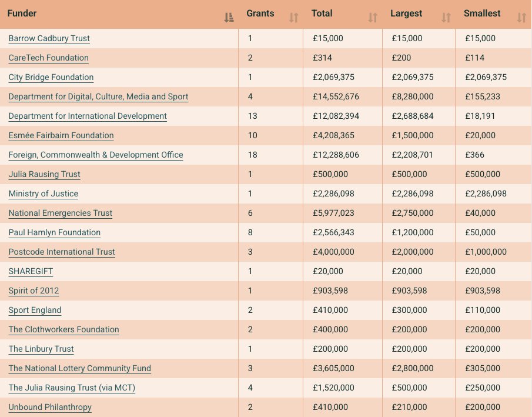The image size is (532, 417).
Task: Open Spirit of 2012 link
Action: click(x=34, y=291)
